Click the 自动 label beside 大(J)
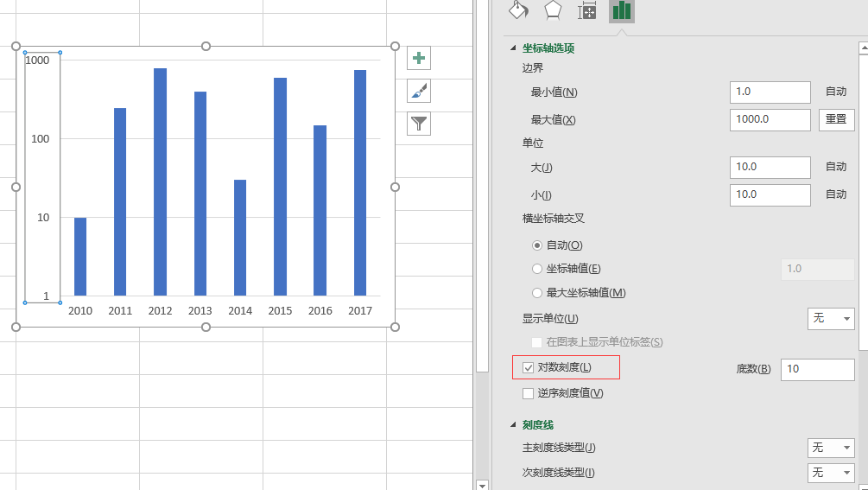This screenshot has width=868, height=490. point(836,167)
